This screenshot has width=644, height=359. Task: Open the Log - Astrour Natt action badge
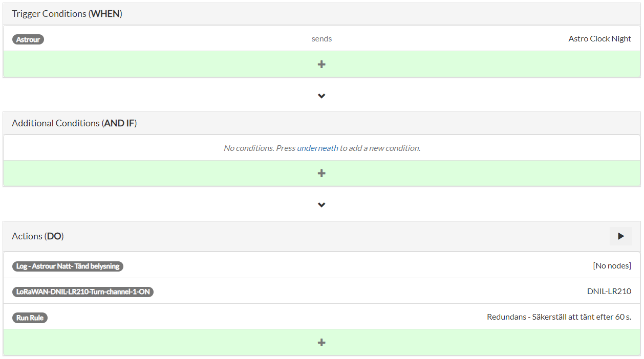[68, 266]
